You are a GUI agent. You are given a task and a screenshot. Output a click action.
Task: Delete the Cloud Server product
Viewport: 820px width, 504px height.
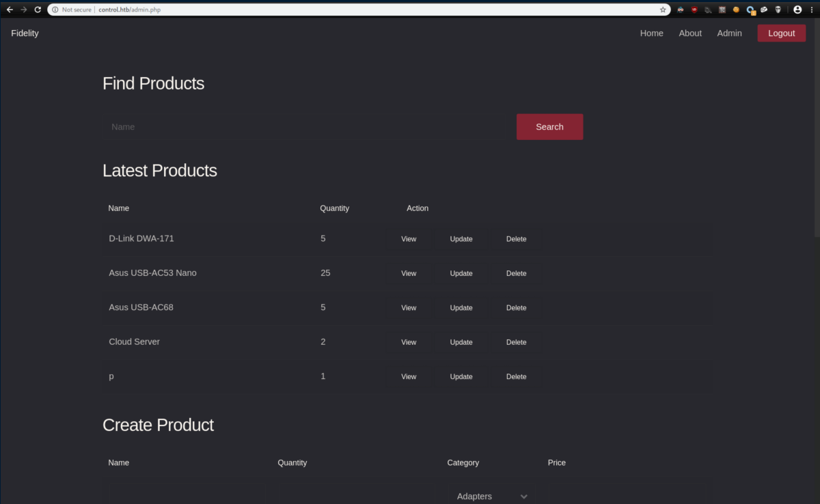tap(516, 342)
